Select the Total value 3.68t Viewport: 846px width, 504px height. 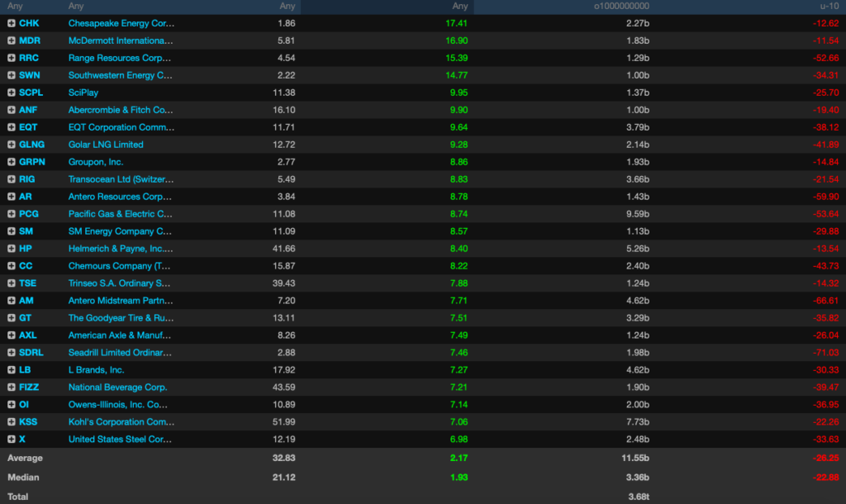(x=639, y=497)
